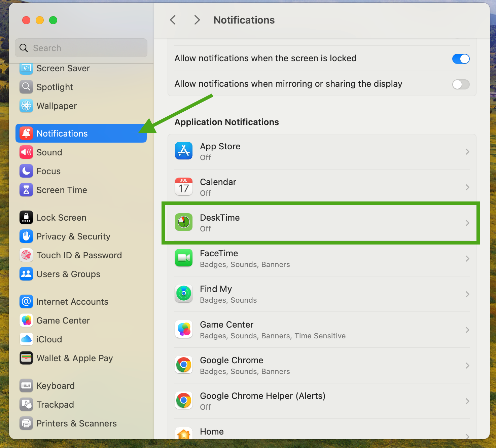Click the App Store icon in list
Screen dimensions: 496x448
point(184,151)
